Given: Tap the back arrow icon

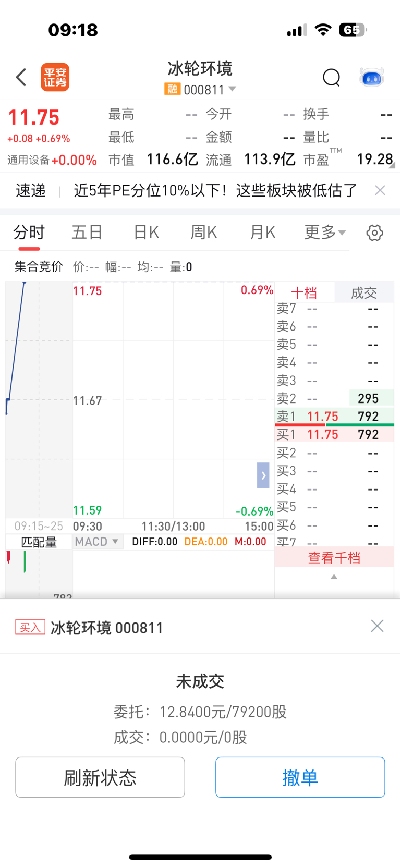Looking at the screenshot, I should [21, 77].
